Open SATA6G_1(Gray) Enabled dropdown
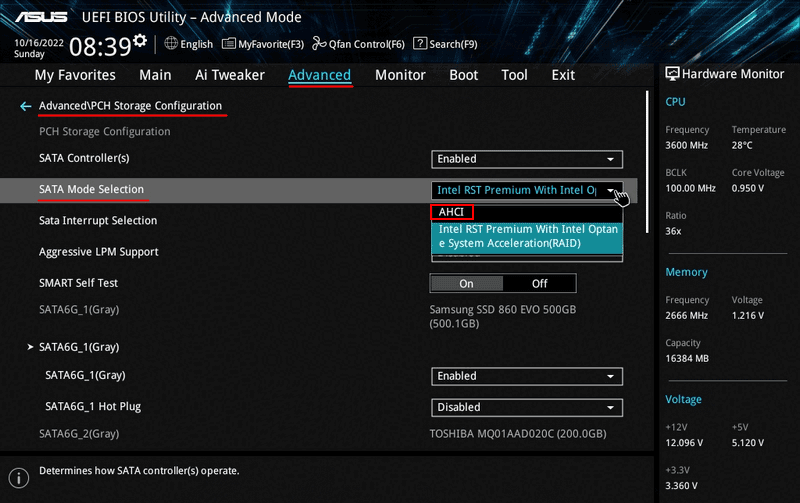Screen dimensions: 800x503 (x=527, y=376)
